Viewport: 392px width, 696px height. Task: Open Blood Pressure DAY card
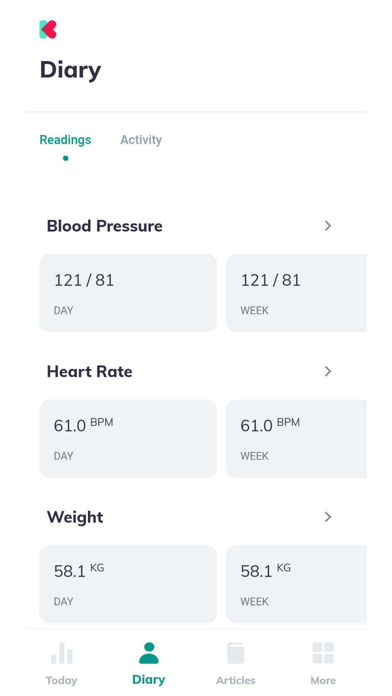128,293
